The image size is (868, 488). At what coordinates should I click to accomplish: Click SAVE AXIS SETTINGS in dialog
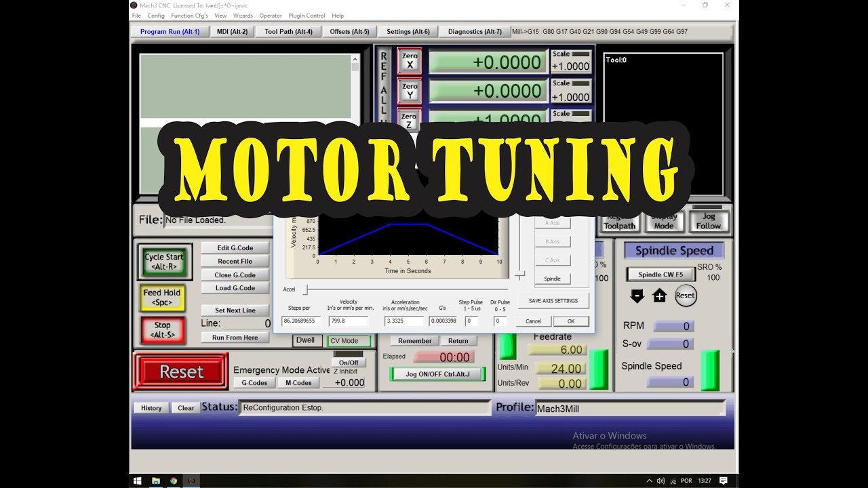coord(553,300)
